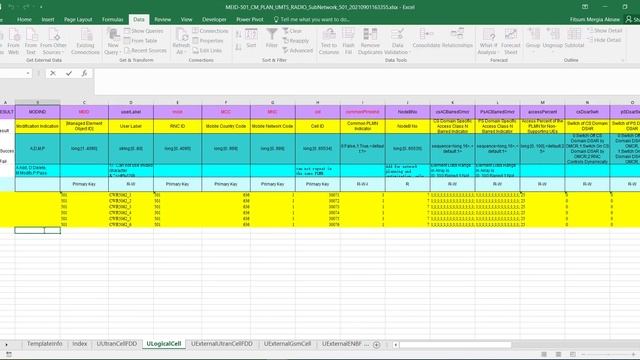Viewport: 640px width, 360px height.
Task: Click Clear filter icon
Action: 292,31
